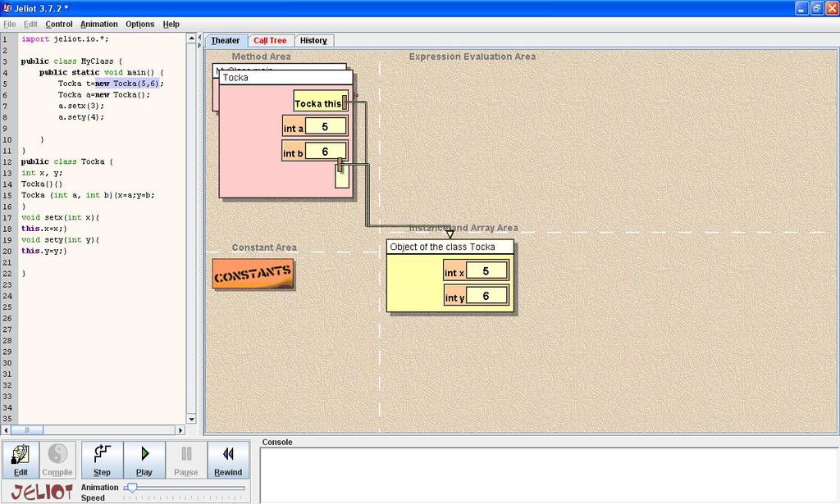
Task: Open the Control menu
Action: click(x=59, y=24)
